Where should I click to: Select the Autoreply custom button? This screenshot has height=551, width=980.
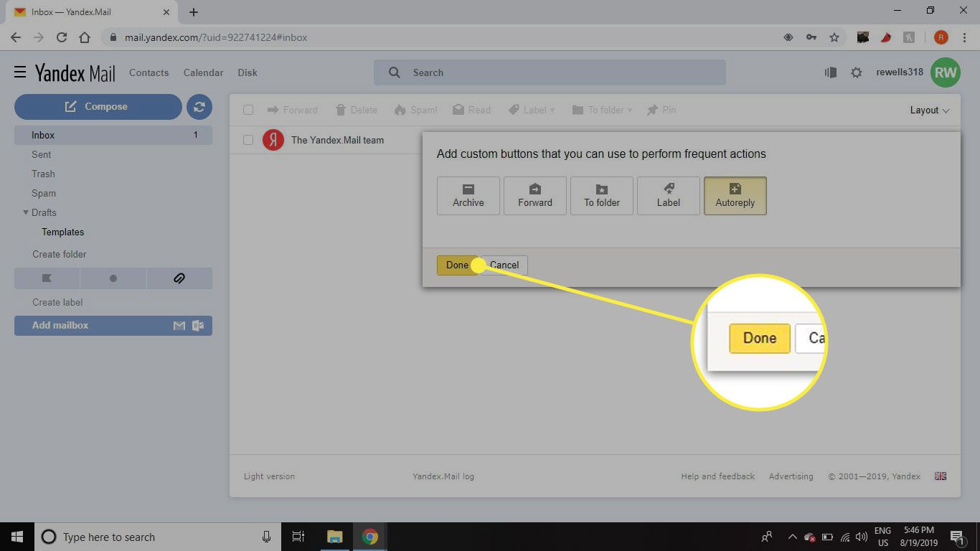click(735, 196)
